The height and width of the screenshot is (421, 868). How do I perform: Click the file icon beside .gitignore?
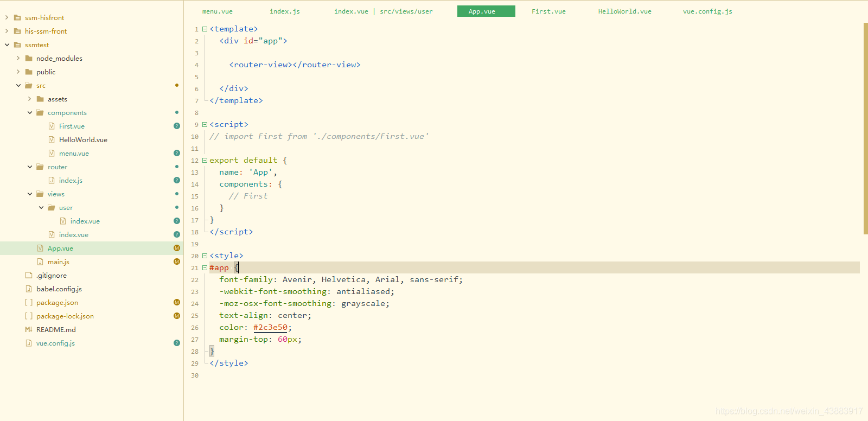pyautogui.click(x=29, y=276)
